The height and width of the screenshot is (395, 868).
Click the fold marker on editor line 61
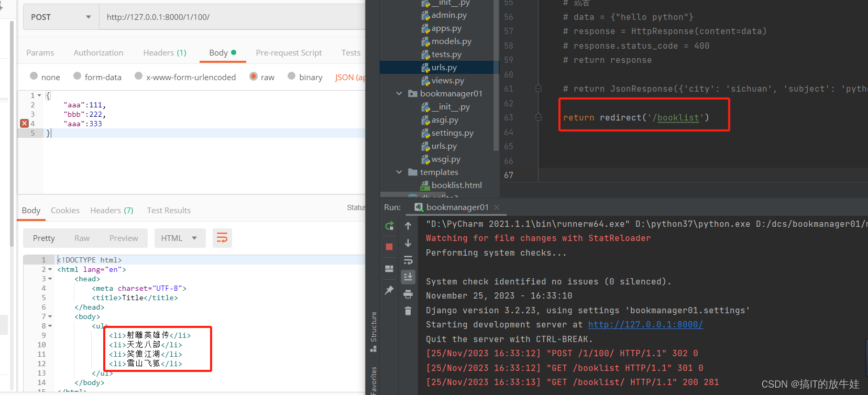[x=538, y=89]
